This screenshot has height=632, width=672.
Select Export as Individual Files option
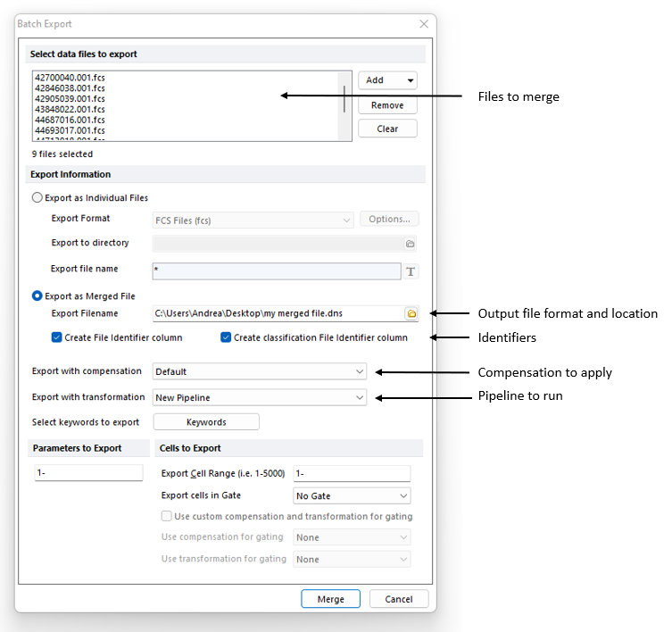point(37,198)
